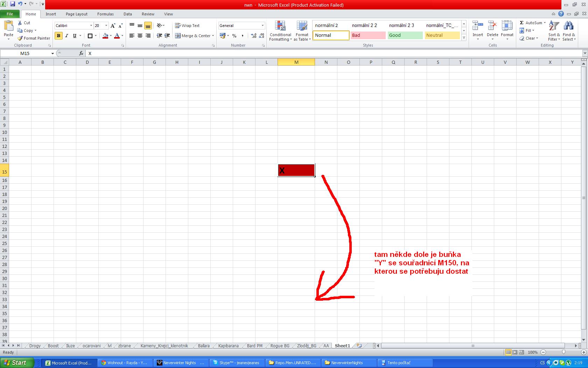The width and height of the screenshot is (588, 368).
Task: Click the Windows Start button
Action: 17,363
